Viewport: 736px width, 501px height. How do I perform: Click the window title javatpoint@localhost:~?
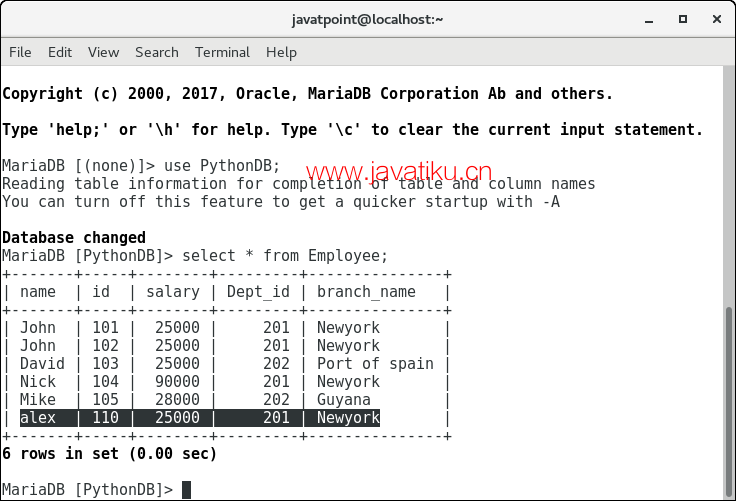click(368, 20)
